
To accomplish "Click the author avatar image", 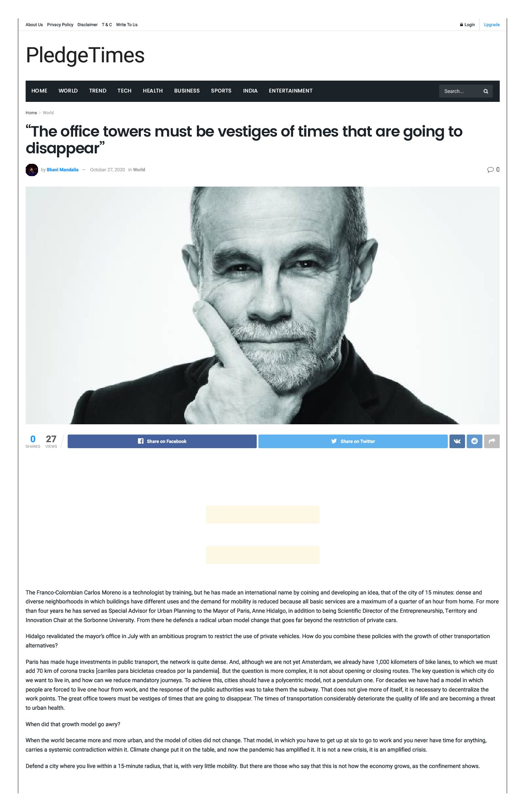I will click(32, 170).
